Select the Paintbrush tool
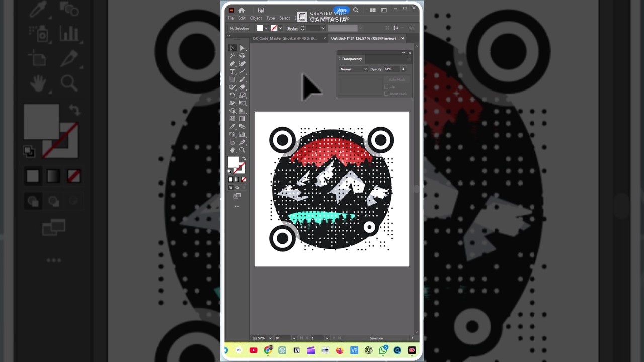Image resolution: width=644 pixels, height=362 pixels. tap(242, 79)
